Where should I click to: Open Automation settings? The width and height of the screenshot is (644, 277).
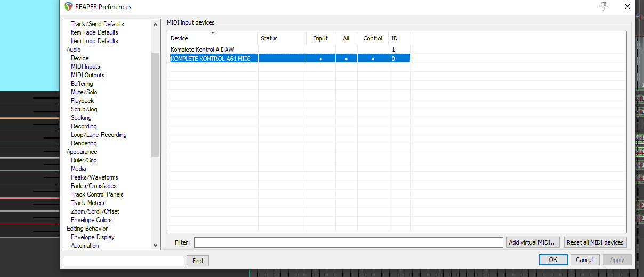85,246
